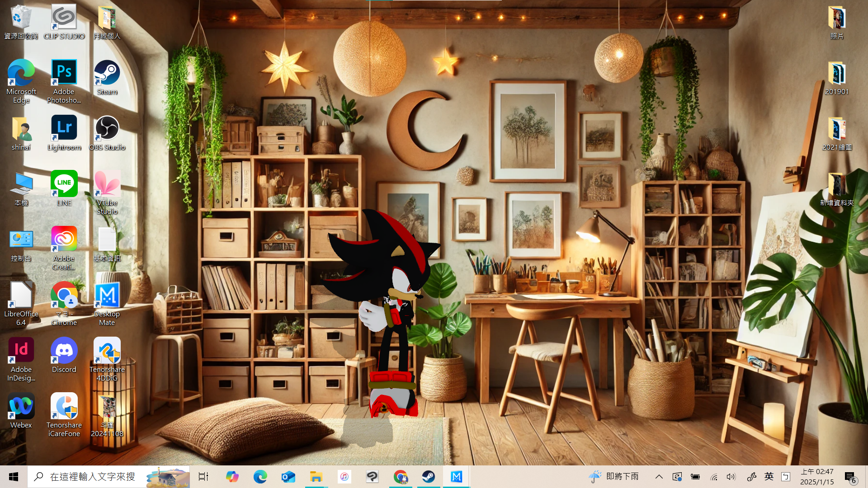Screen dimensions: 868x488
Task: Open the Wi-Fi network tray icon
Action: (714, 477)
